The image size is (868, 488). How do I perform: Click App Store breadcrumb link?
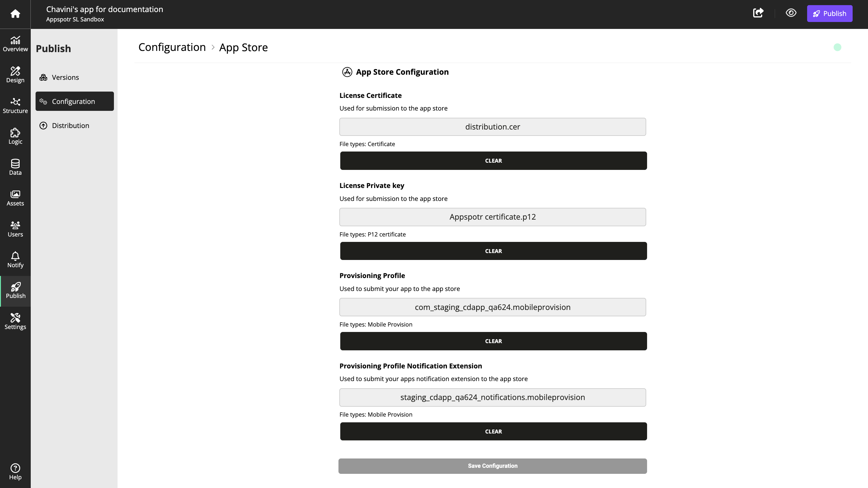click(x=243, y=47)
